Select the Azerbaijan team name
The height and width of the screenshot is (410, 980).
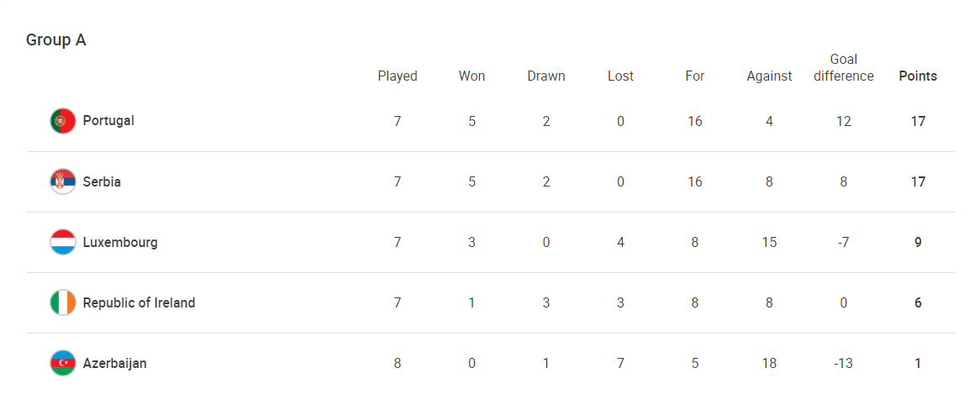coord(115,363)
